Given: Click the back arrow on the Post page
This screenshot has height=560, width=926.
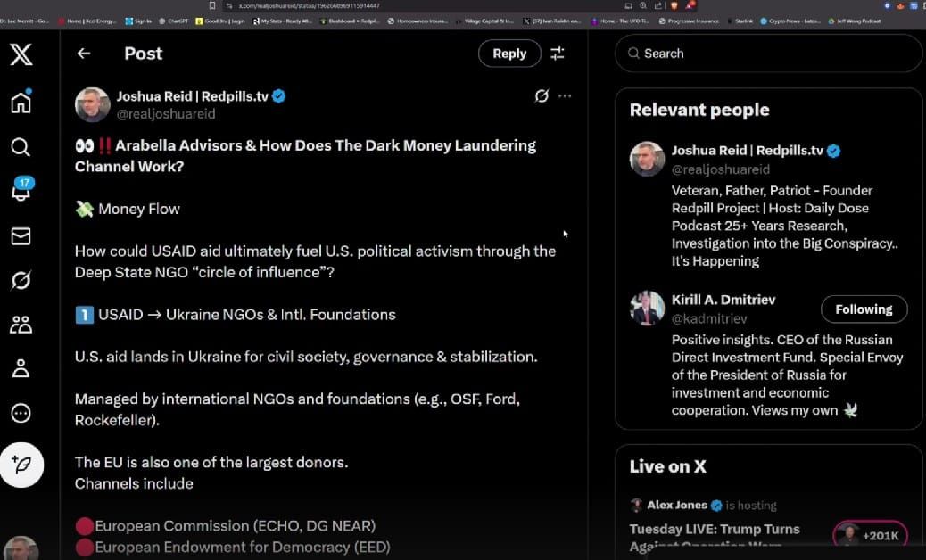Looking at the screenshot, I should [x=83, y=54].
